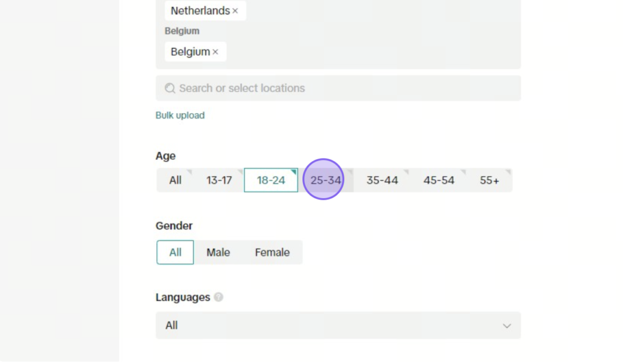The height and width of the screenshot is (364, 623).
Task: Select the 45-54 age range
Action: 439,180
